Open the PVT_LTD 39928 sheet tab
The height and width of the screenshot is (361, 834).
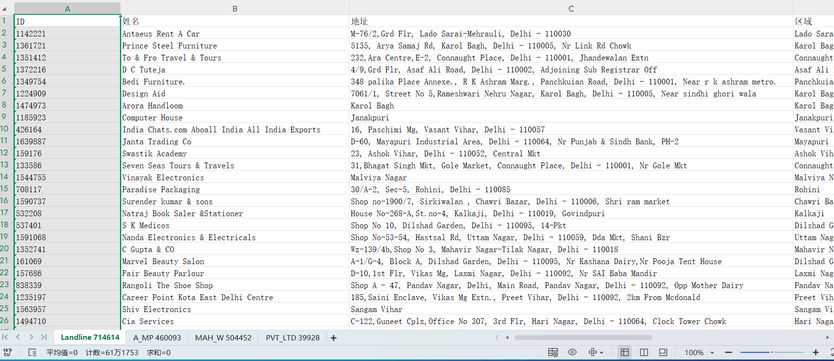293,338
